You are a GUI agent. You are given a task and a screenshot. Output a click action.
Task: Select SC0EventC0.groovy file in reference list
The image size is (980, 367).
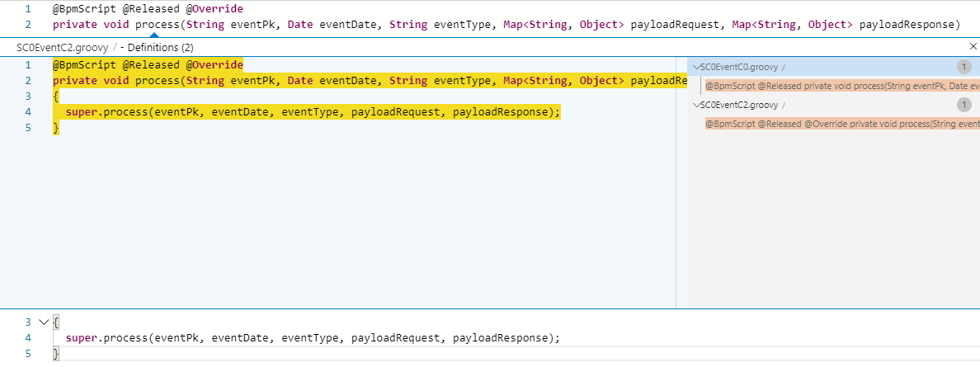pyautogui.click(x=737, y=67)
